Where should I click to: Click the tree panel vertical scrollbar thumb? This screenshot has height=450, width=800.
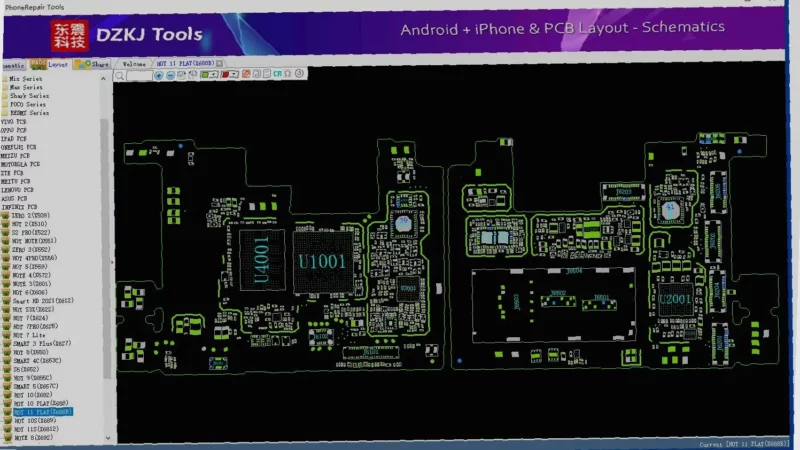[x=106, y=248]
